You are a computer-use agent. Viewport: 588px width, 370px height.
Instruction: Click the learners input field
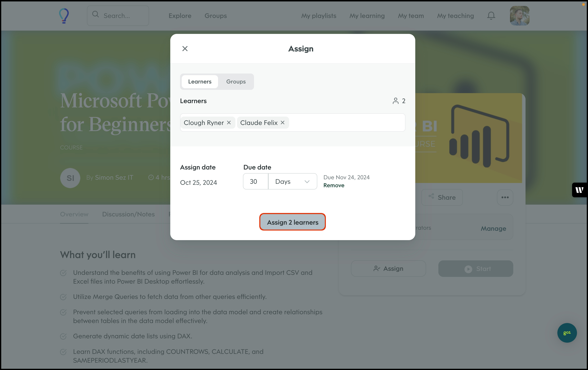point(293,123)
